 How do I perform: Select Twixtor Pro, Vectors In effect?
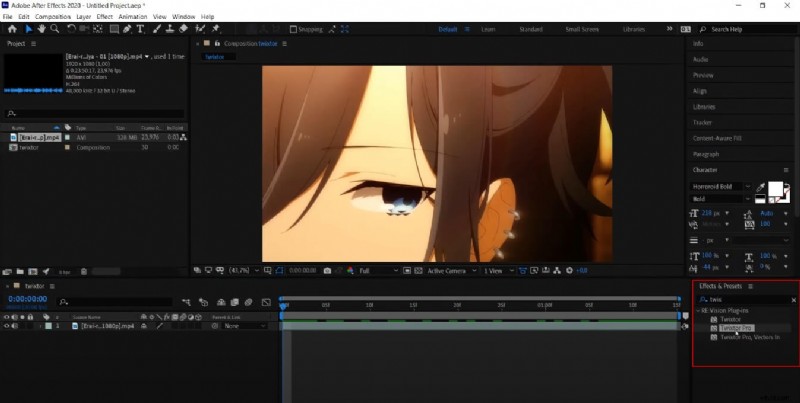(749, 337)
